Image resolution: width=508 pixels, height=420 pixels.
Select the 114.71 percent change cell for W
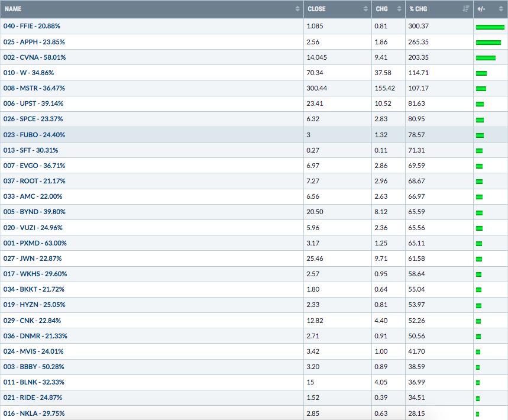pos(439,73)
